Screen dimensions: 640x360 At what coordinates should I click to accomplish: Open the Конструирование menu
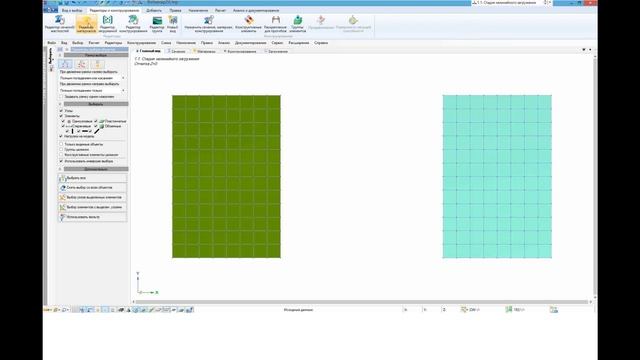(141, 42)
